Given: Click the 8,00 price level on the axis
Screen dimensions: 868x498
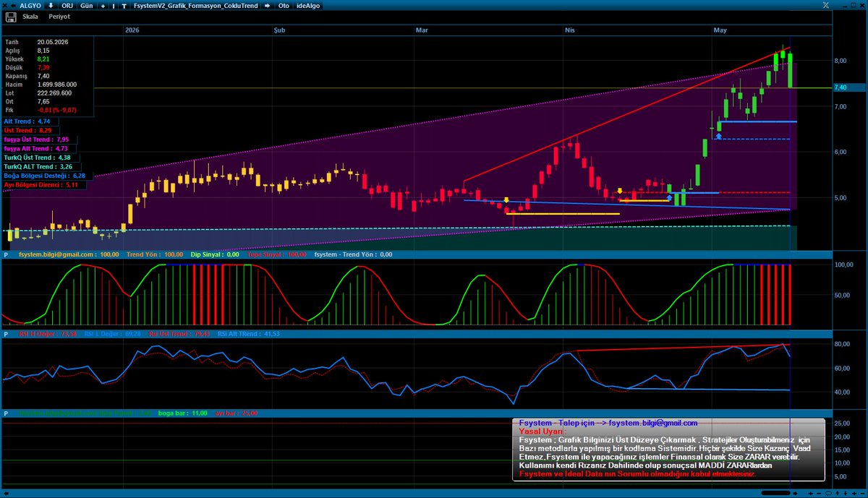Looking at the screenshot, I should click(841, 61).
